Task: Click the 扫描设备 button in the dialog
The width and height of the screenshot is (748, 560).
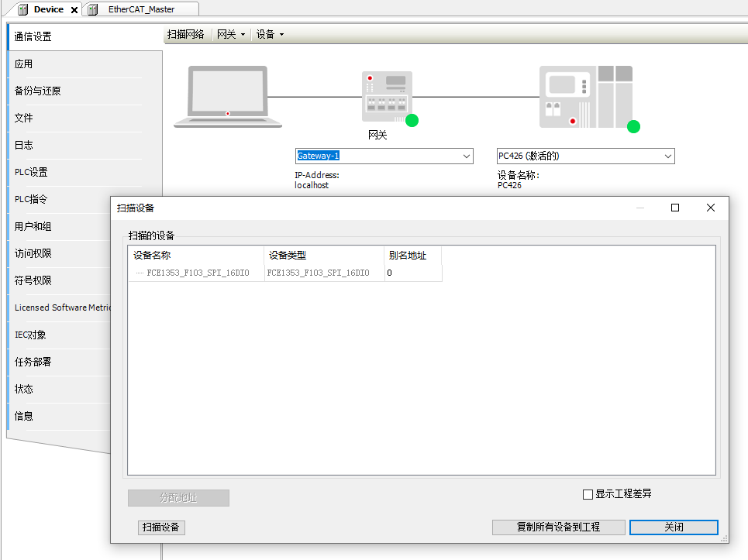Action: (x=161, y=527)
